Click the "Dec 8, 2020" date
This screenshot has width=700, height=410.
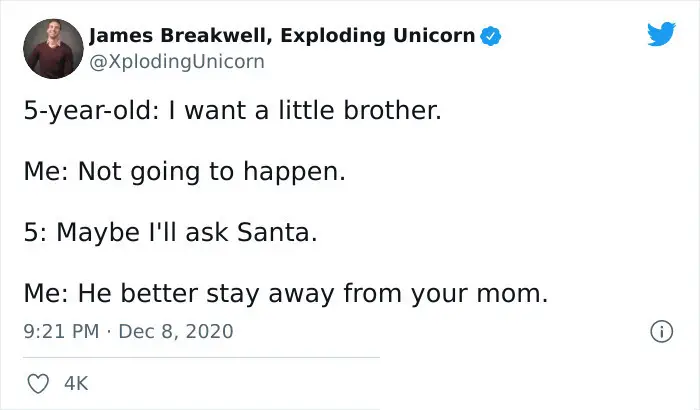pyautogui.click(x=176, y=331)
